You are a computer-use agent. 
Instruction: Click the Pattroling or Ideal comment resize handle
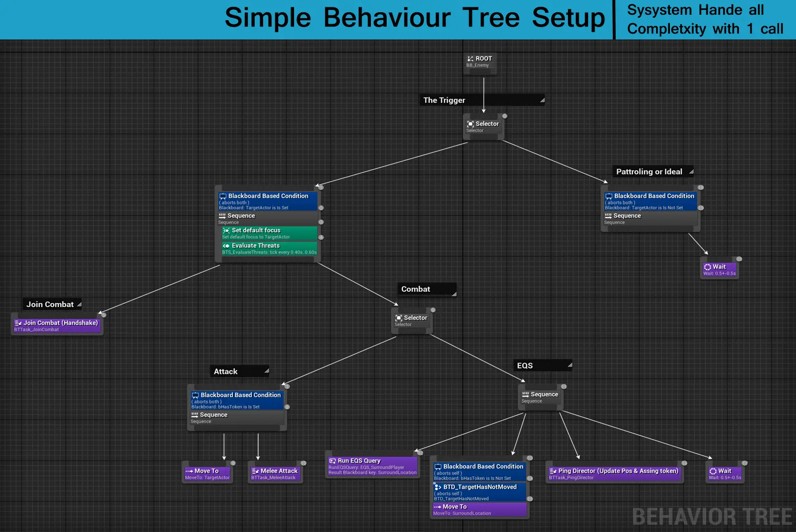pos(691,172)
